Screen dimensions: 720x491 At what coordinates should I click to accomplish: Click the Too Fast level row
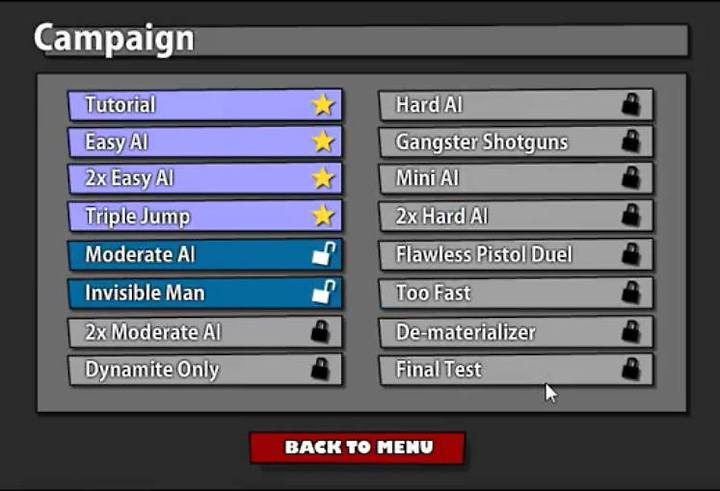[516, 293]
